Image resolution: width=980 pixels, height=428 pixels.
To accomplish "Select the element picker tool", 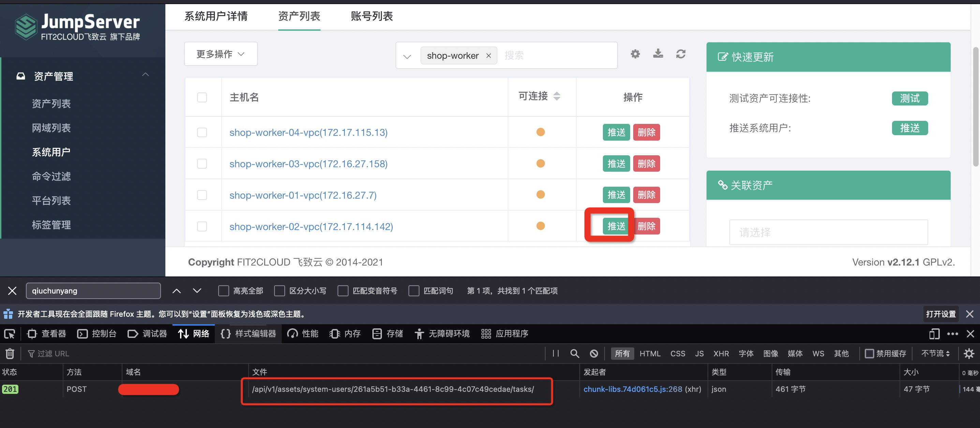I will (9, 333).
